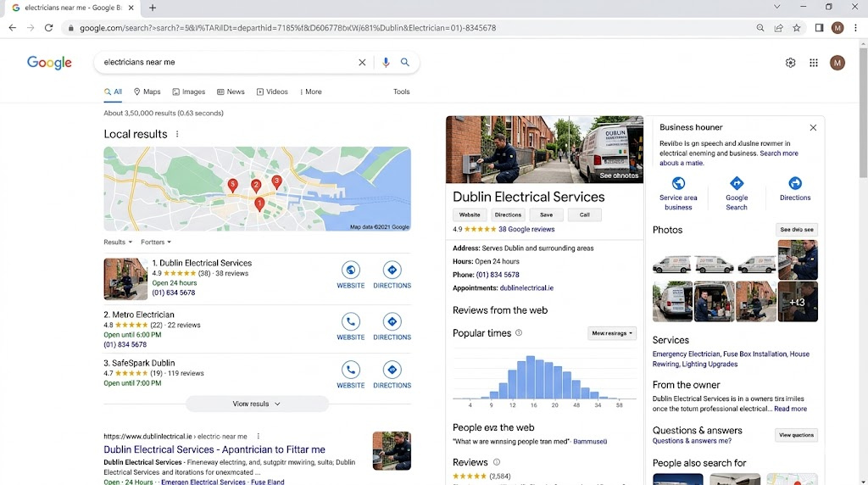
Task: Click Call button in knowledge panel
Action: tap(585, 215)
